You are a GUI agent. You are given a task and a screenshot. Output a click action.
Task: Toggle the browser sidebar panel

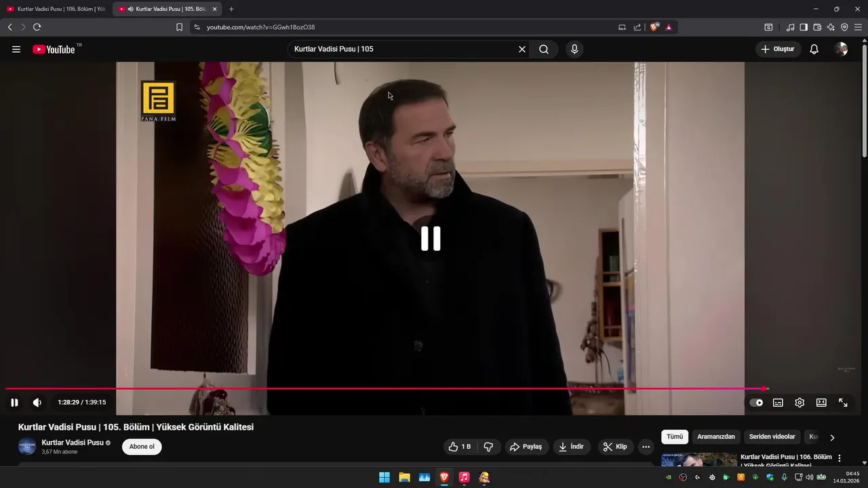click(x=804, y=27)
